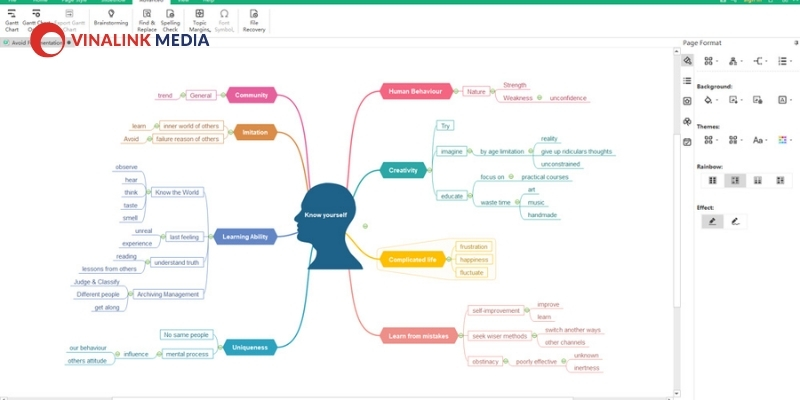Open Find & Replace

147,20
